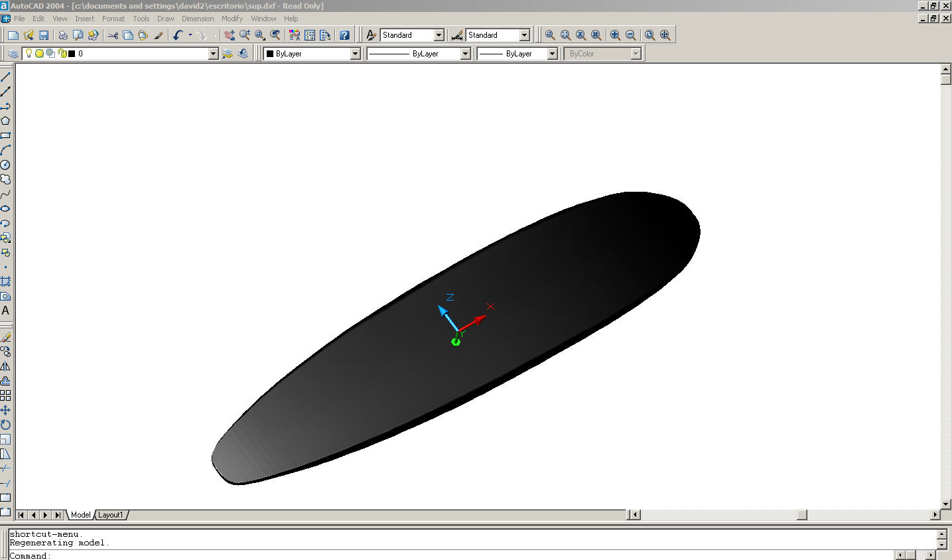Activate Match Properties brush
The width and height of the screenshot is (952, 560).
pyautogui.click(x=159, y=35)
